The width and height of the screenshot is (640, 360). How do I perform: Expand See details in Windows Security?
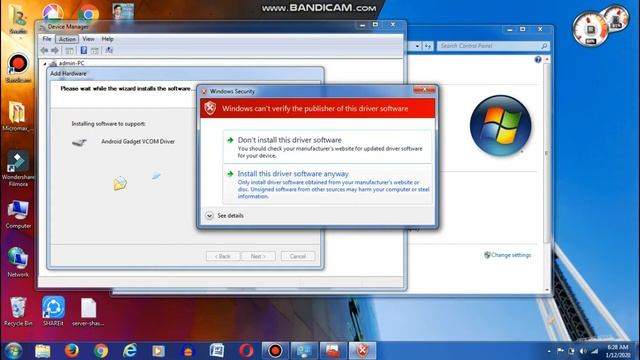click(224, 215)
